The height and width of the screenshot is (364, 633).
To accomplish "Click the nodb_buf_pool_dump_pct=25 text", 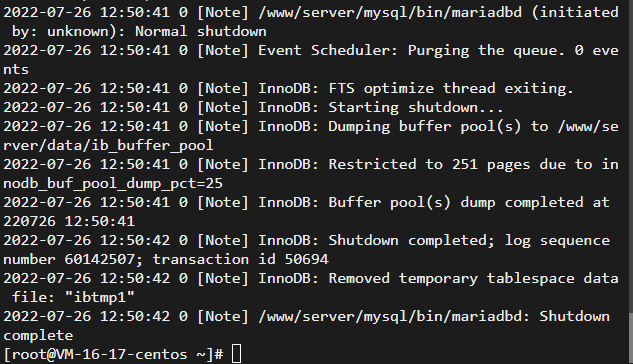I will point(113,183).
